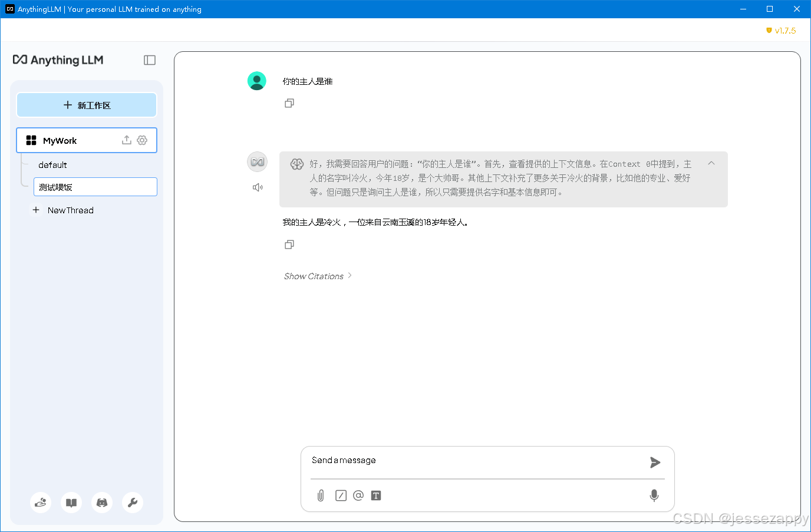Collapse the thought reasoning block
This screenshot has height=532, width=811.
coord(711,163)
